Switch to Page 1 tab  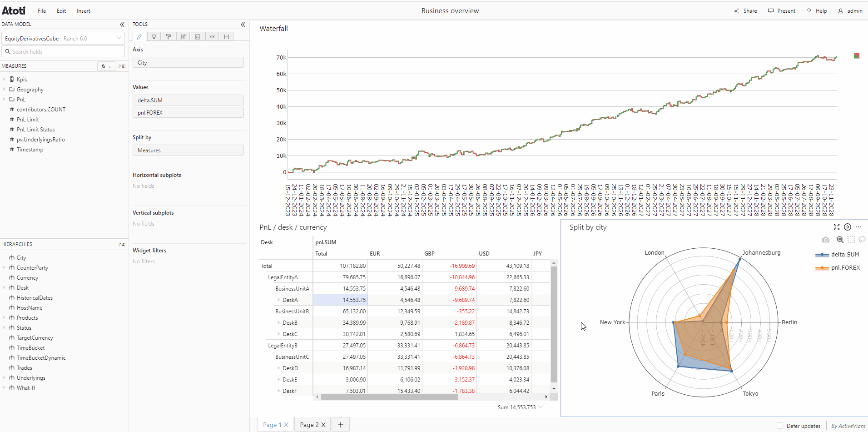(272, 425)
